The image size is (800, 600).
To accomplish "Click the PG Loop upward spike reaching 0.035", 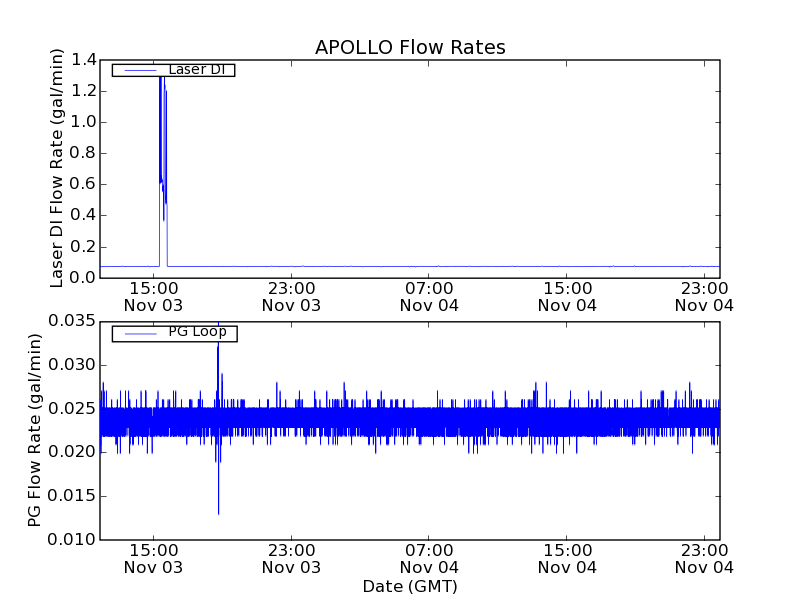I will (218, 365).
